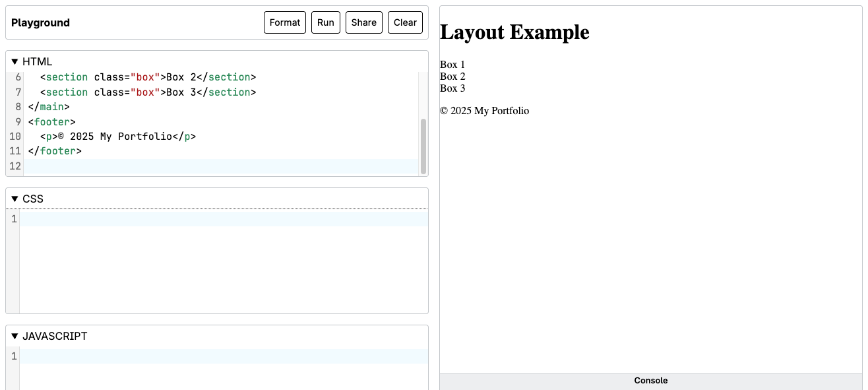868x390 pixels.
Task: Click line number 10 in HTML gutter
Action: [15, 137]
